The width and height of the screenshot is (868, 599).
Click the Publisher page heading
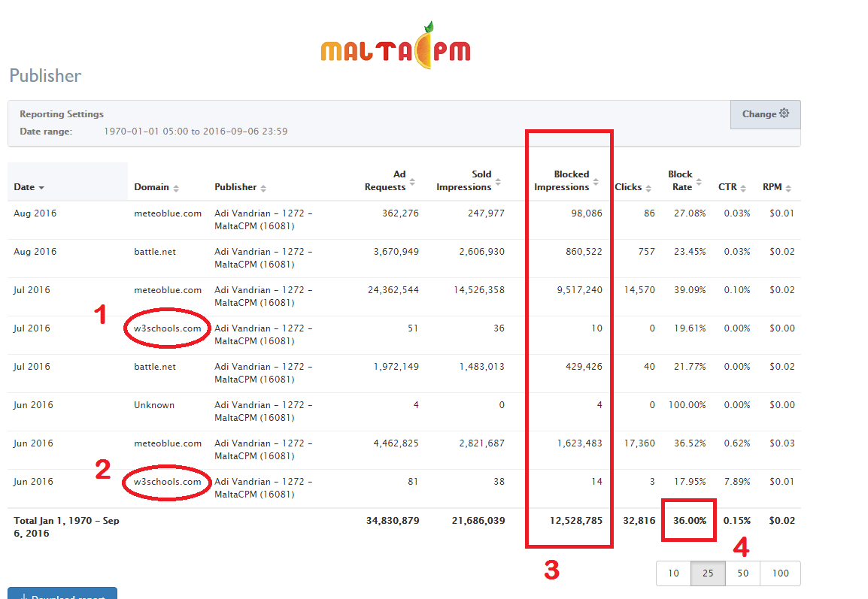45,76
